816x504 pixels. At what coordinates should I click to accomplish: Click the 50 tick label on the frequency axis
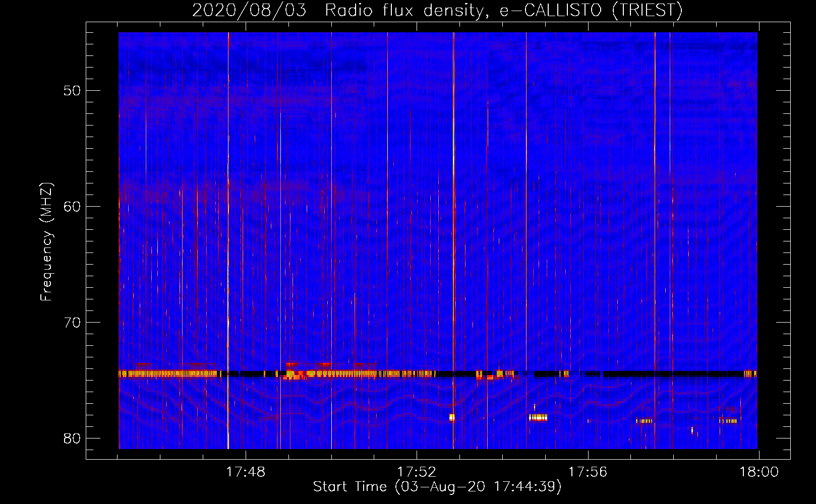click(x=73, y=91)
